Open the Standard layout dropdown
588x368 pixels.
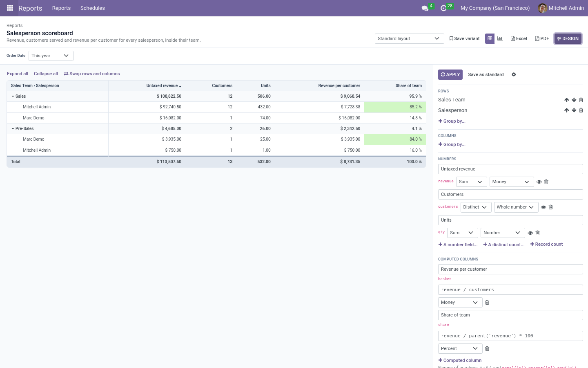[409, 38]
